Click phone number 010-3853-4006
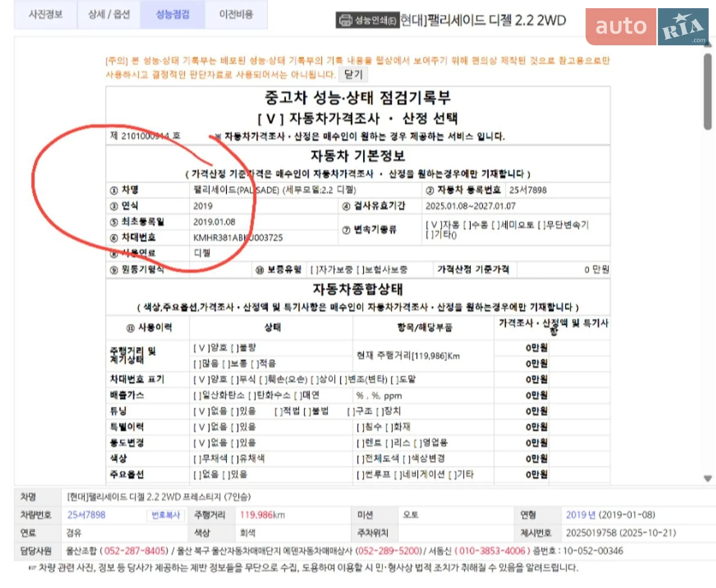 tap(492, 551)
